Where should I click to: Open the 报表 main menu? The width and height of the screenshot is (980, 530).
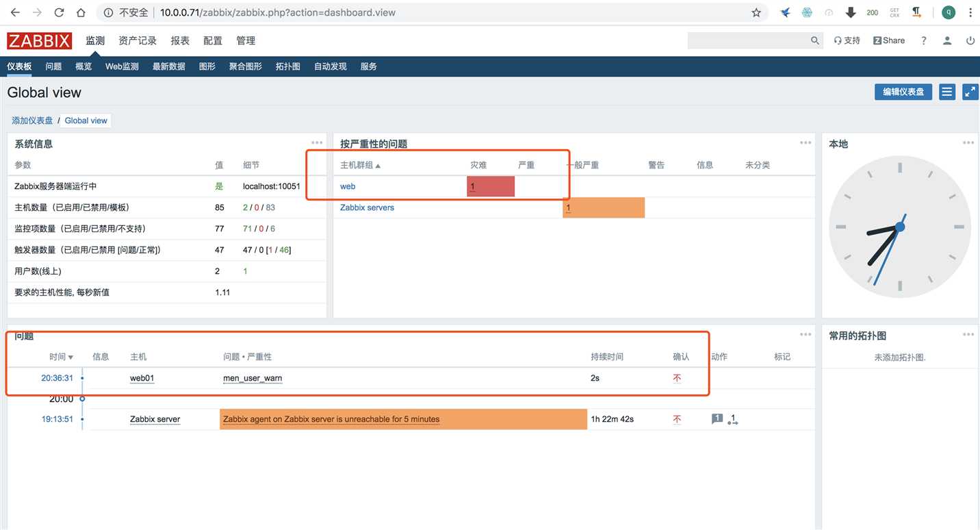pyautogui.click(x=180, y=41)
